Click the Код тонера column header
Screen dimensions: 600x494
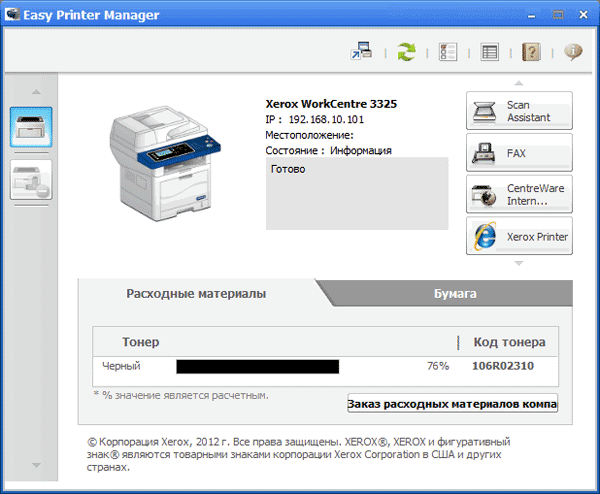pos(509,342)
